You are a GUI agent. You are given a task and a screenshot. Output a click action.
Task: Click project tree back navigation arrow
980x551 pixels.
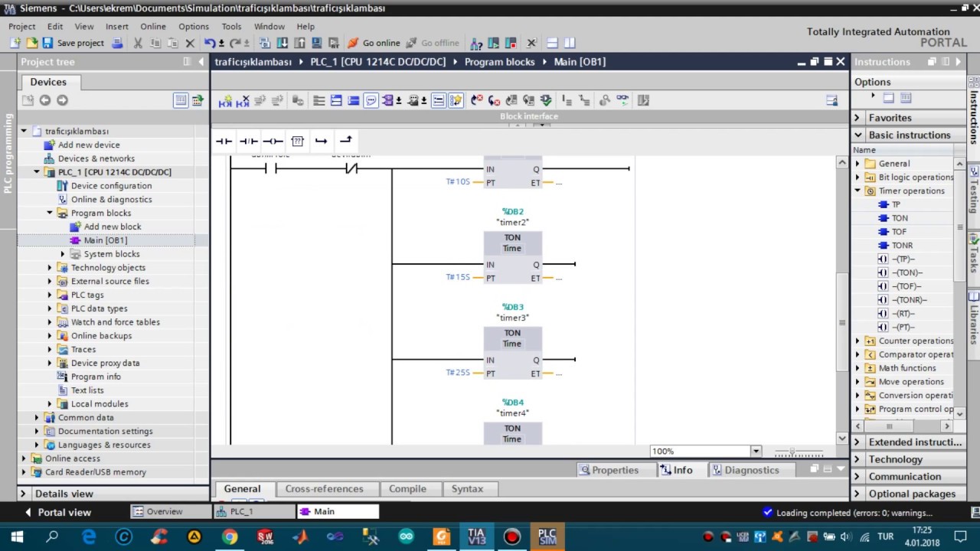[44, 100]
